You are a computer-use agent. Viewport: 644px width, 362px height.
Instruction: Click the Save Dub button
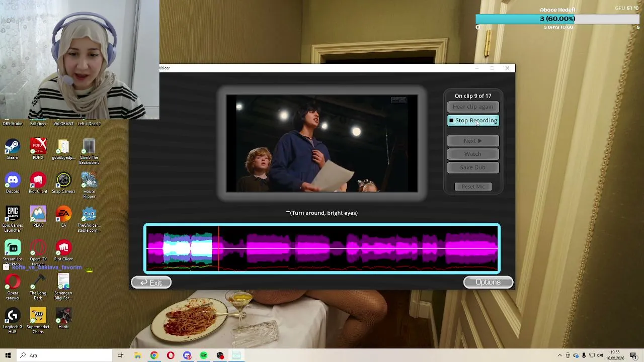473,167
